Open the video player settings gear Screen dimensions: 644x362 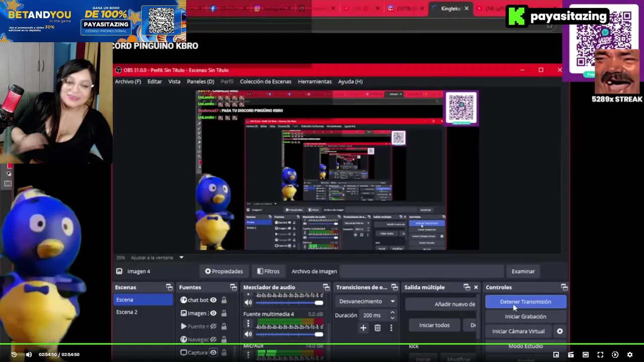coord(629,354)
